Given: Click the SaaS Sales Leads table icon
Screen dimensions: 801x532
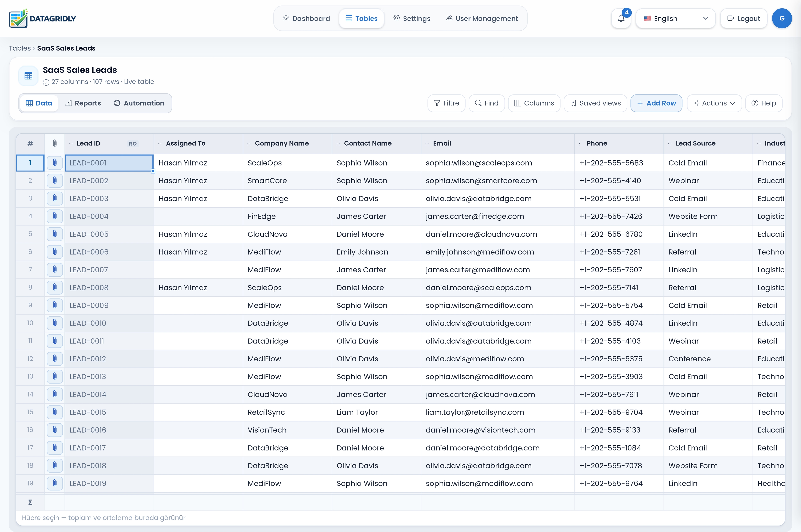Looking at the screenshot, I should point(29,76).
